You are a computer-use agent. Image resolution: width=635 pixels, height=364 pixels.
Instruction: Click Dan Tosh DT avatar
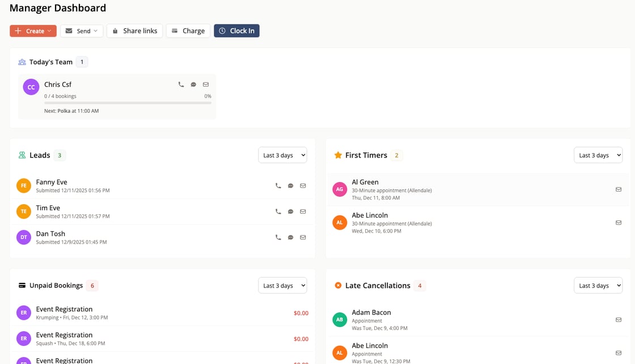(x=23, y=237)
